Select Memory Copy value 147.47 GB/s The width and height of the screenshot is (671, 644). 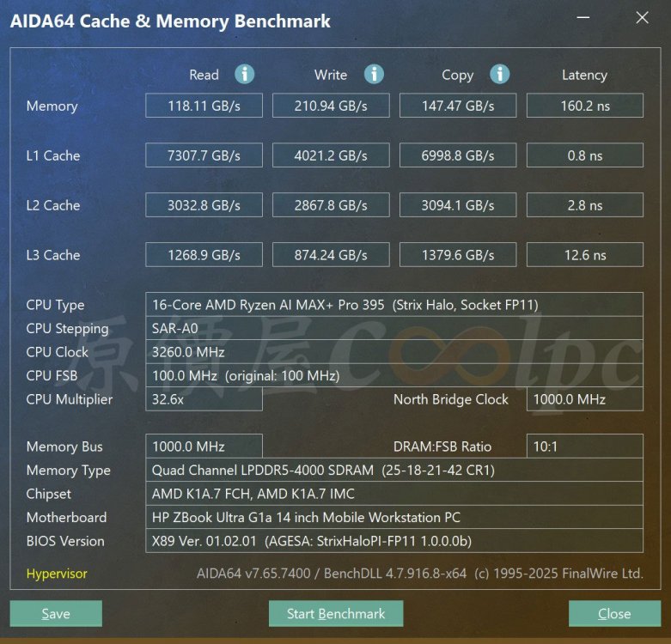[458, 106]
